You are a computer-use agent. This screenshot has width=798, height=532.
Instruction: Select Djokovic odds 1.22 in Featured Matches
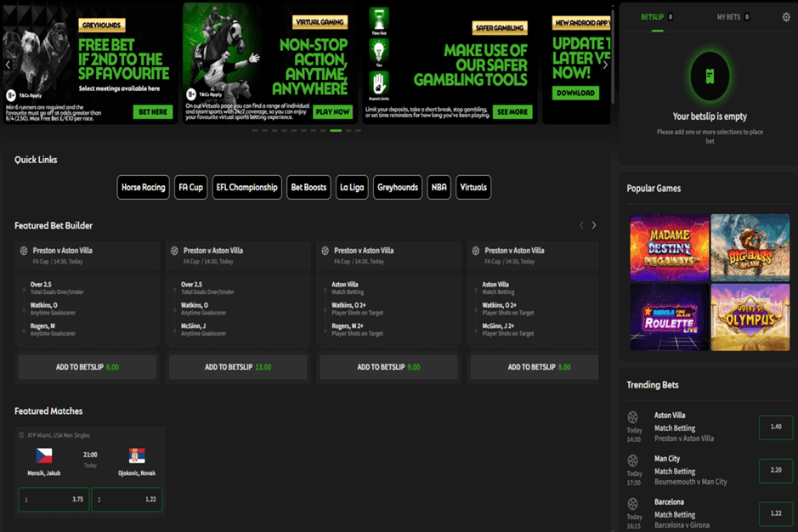[127, 500]
